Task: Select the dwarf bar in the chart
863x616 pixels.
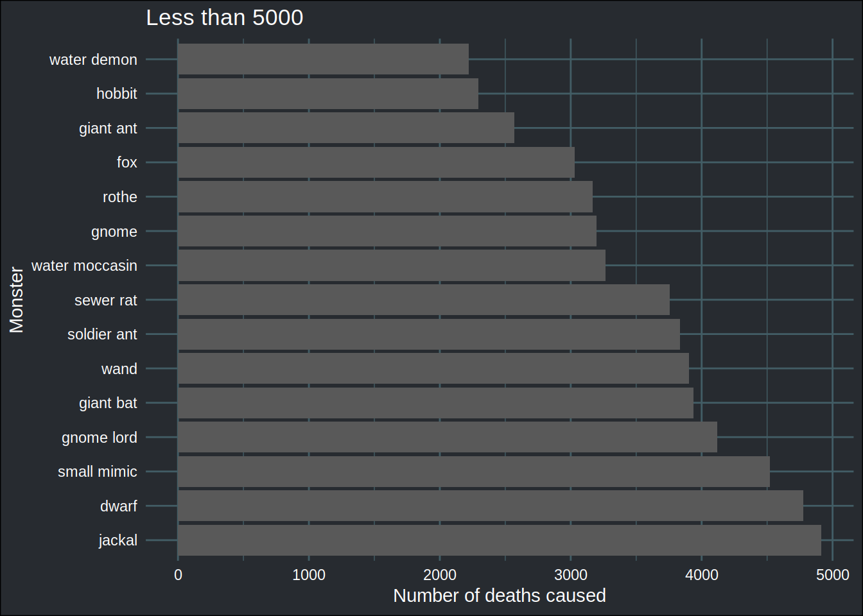Action: point(491,506)
